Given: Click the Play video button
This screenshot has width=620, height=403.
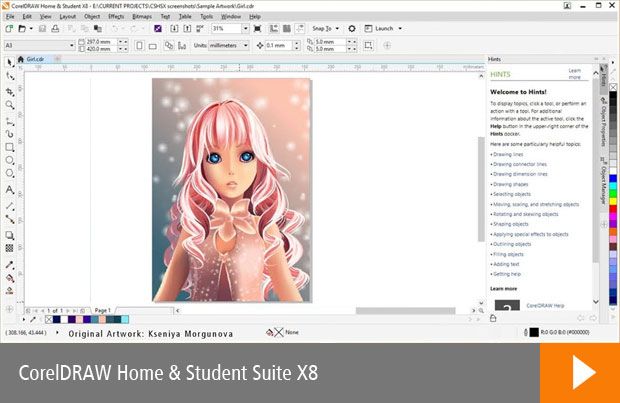Looking at the screenshot, I should click(x=579, y=373).
